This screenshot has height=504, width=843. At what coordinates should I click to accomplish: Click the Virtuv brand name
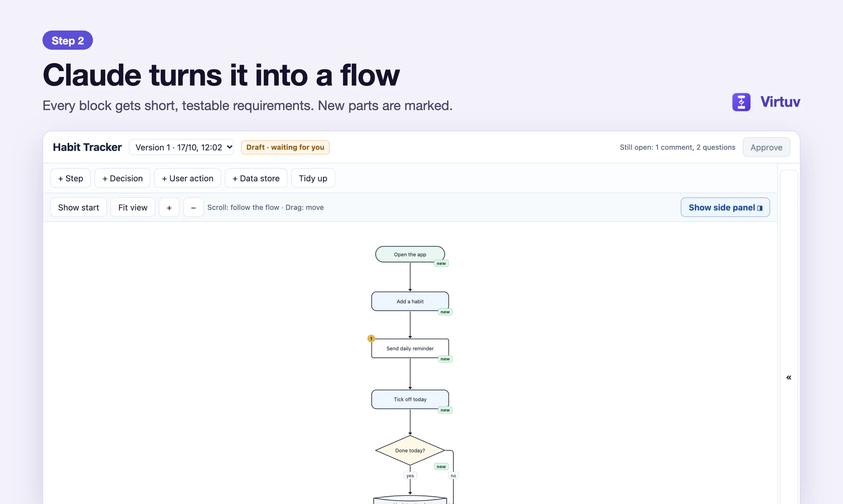pos(780,102)
